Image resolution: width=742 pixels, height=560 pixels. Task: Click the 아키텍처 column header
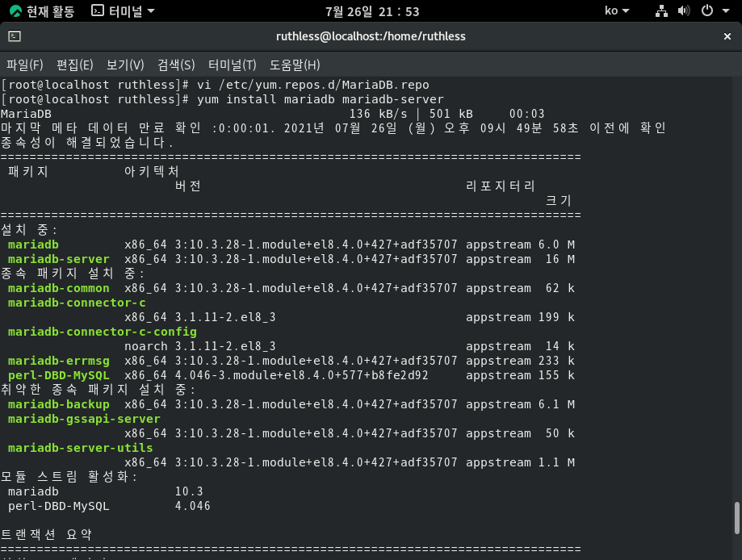tap(152, 171)
